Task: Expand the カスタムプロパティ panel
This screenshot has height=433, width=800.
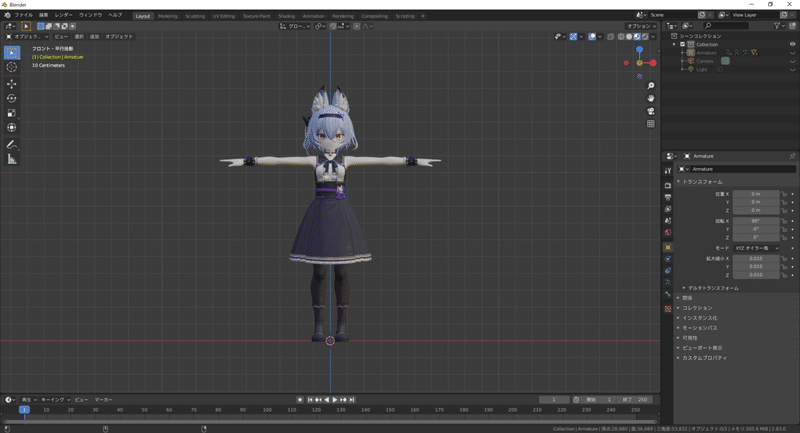Action: (x=702, y=358)
